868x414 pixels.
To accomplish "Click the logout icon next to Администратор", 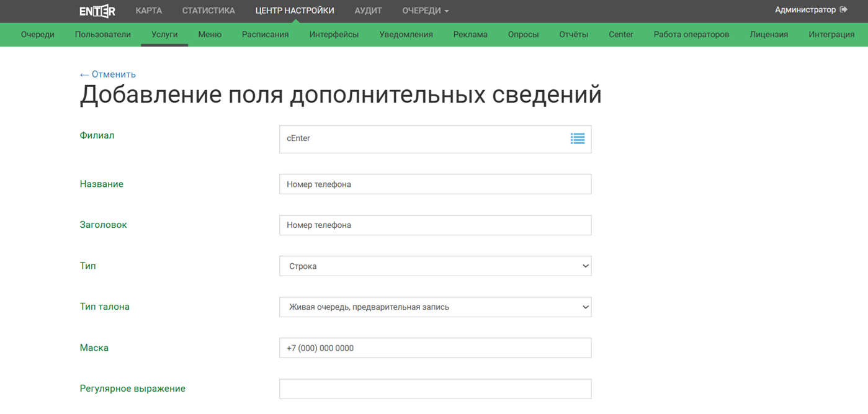I will pos(843,10).
